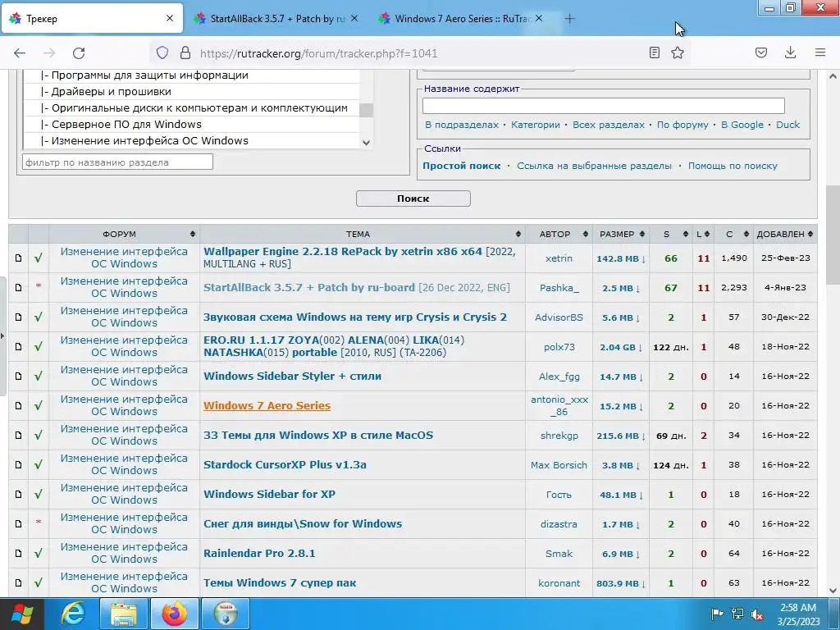Click page icon in StartAllBack row
This screenshot has width=840, height=630.
point(18,288)
